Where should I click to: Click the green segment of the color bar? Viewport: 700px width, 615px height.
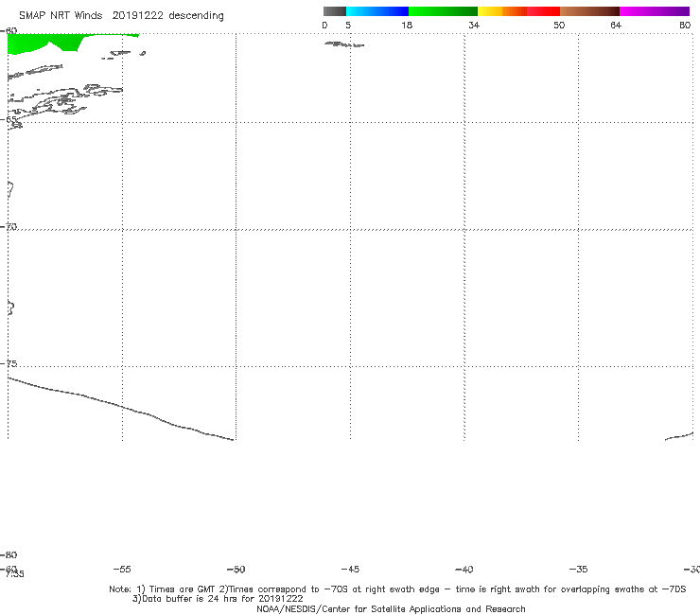point(443,11)
